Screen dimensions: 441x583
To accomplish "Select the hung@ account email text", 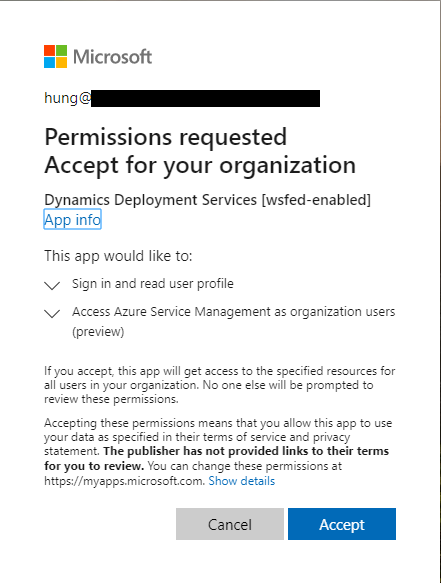I will 67,98.
